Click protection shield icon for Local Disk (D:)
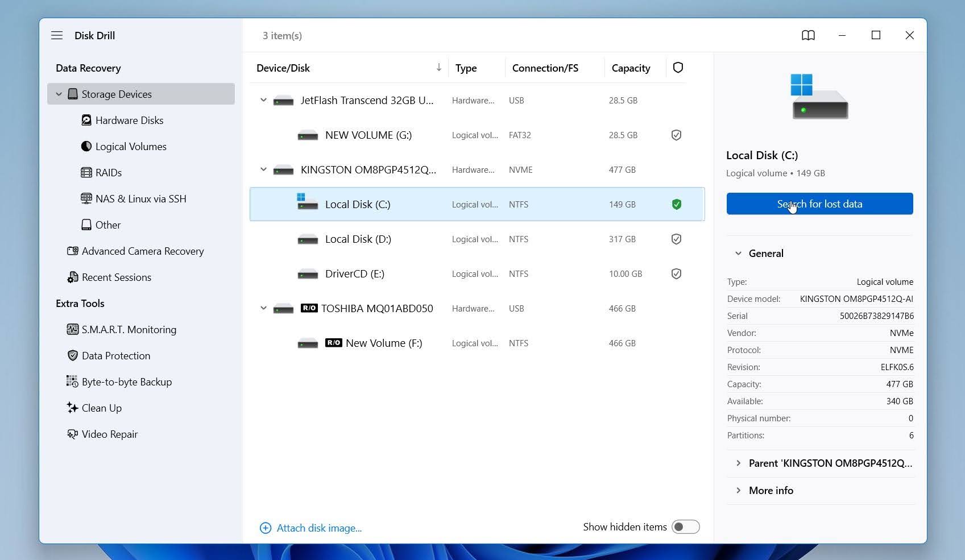 [x=676, y=239]
